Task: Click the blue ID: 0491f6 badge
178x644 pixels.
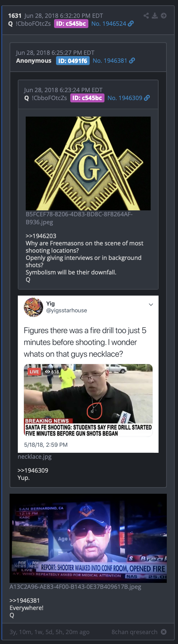Action: [x=73, y=61]
